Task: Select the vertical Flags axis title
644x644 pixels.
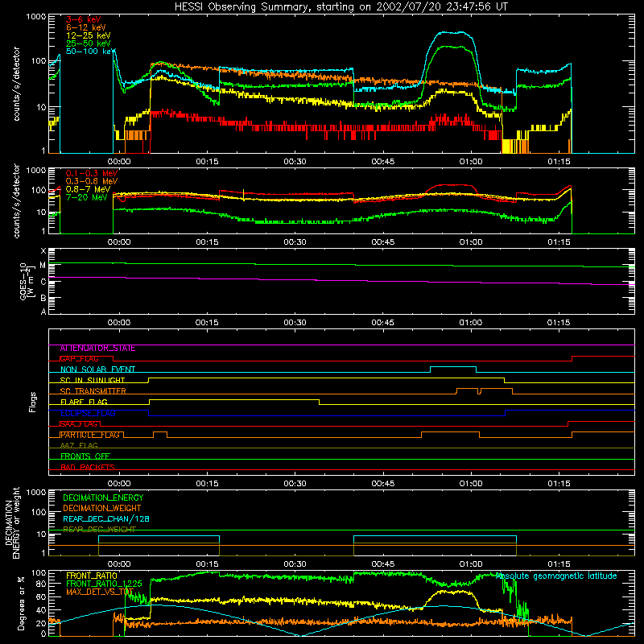Action: point(33,402)
